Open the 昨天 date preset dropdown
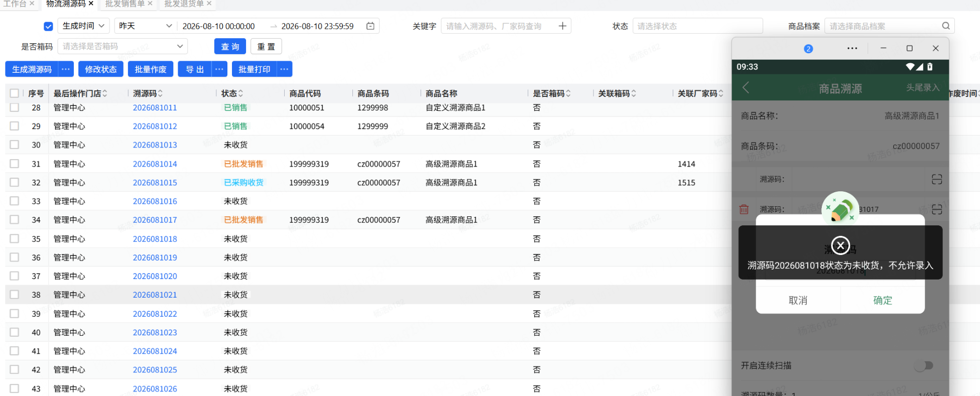 pyautogui.click(x=146, y=26)
